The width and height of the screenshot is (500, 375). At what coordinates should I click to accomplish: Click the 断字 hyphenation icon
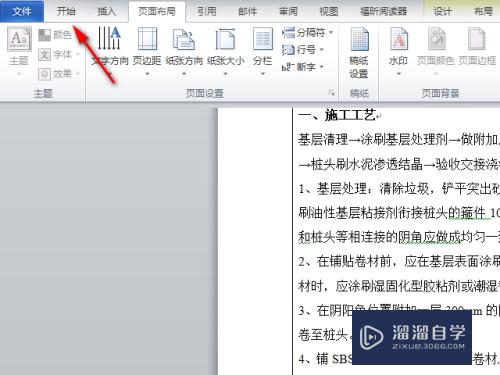tap(288, 67)
